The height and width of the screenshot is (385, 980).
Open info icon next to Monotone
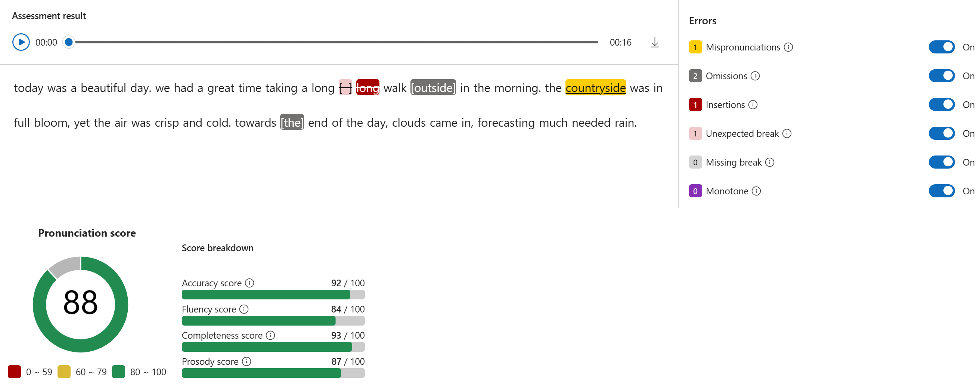click(x=756, y=191)
